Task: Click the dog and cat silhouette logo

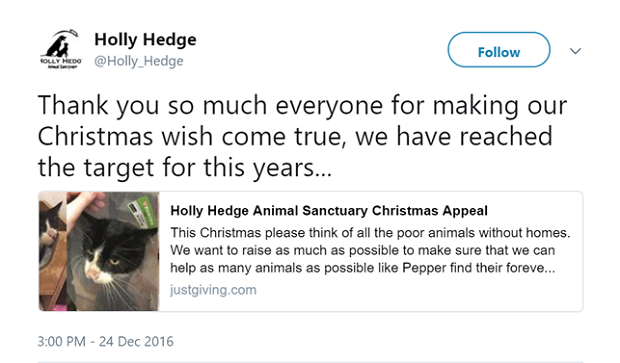Action: 58,45
